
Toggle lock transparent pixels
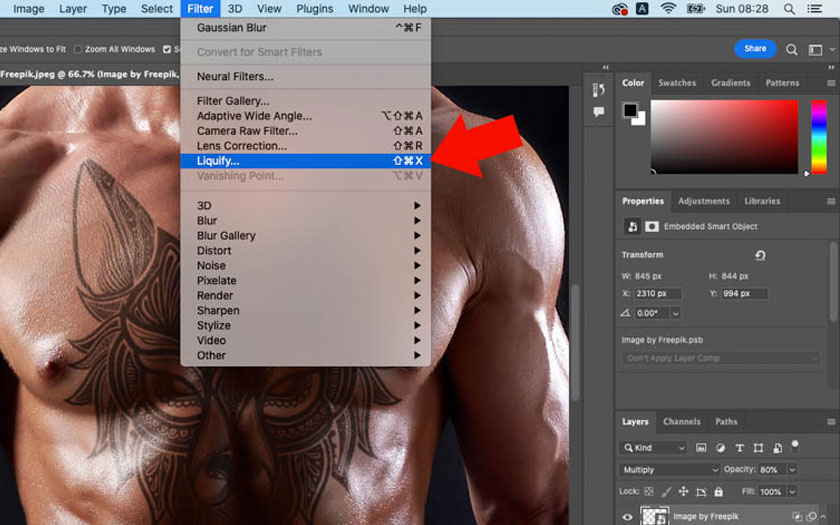tap(649, 491)
